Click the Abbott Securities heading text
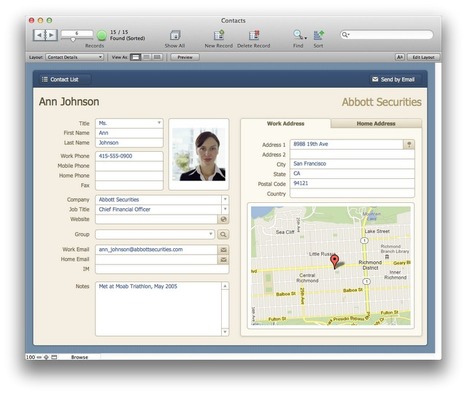This screenshot has height=395, width=467. 382,102
